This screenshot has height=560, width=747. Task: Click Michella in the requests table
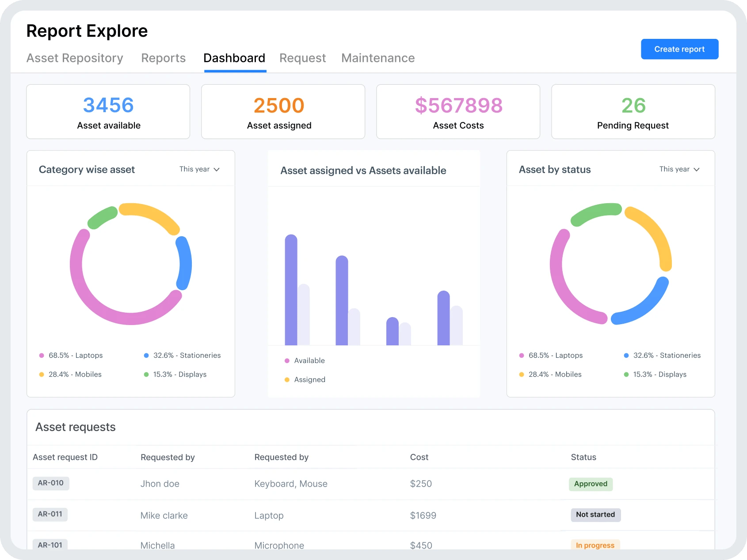(x=157, y=545)
